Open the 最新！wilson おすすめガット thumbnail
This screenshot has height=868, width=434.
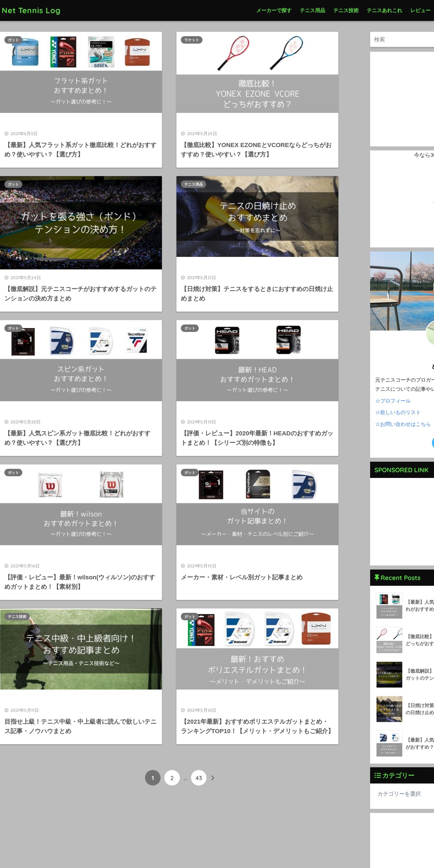click(x=81, y=505)
